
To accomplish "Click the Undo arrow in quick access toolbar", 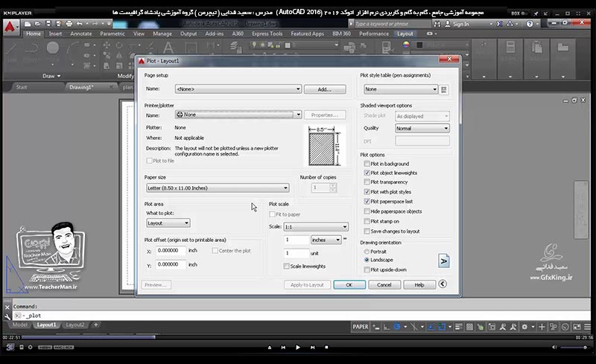I will [80, 24].
